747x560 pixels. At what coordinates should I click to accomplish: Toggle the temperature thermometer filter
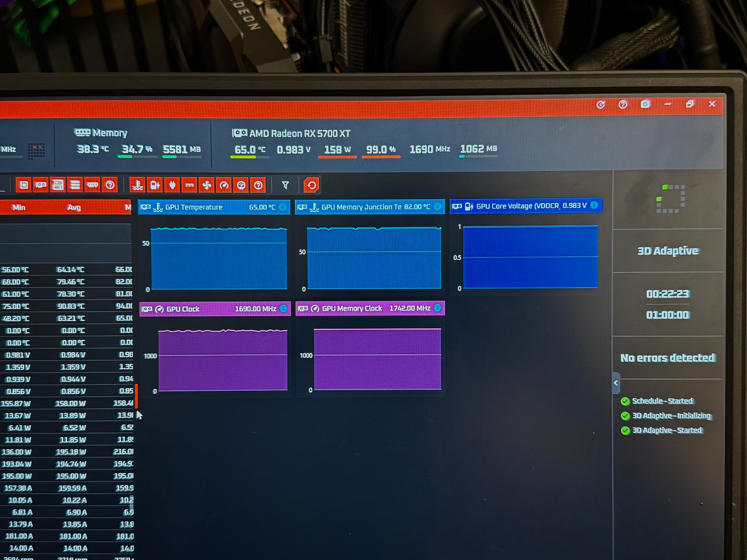click(x=138, y=185)
